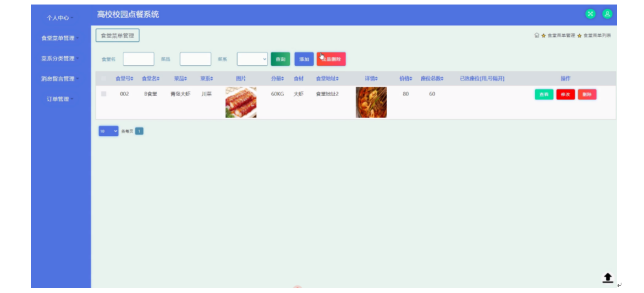Expand 消息留言管理 sidebar menu
The width and height of the screenshot is (644, 293).
point(60,78)
